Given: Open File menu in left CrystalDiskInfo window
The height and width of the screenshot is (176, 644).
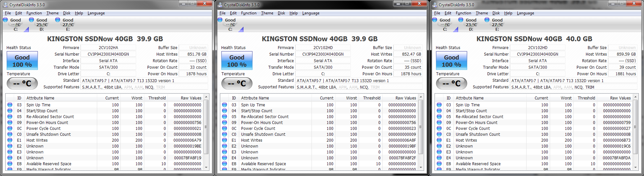Looking at the screenshot, I should pos(8,13).
